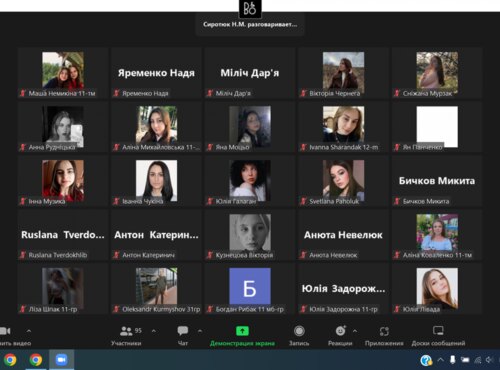Select Яременко Надя participant tile
Screen dimensions: 500x370
[x=156, y=73]
